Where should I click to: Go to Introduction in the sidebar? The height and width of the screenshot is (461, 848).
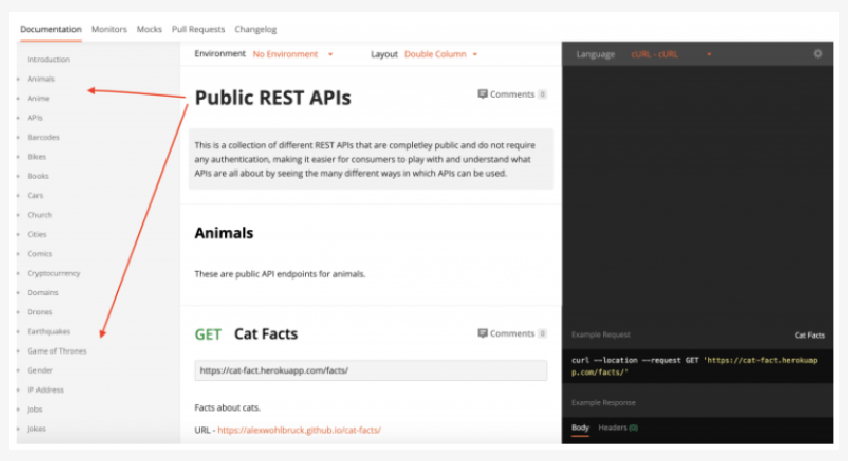point(48,60)
